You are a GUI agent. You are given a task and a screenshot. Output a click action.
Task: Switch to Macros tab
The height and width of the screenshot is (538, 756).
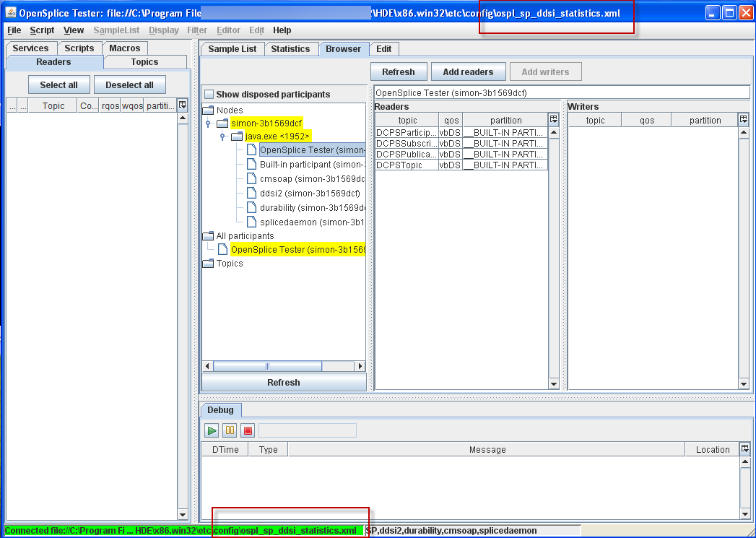point(124,48)
